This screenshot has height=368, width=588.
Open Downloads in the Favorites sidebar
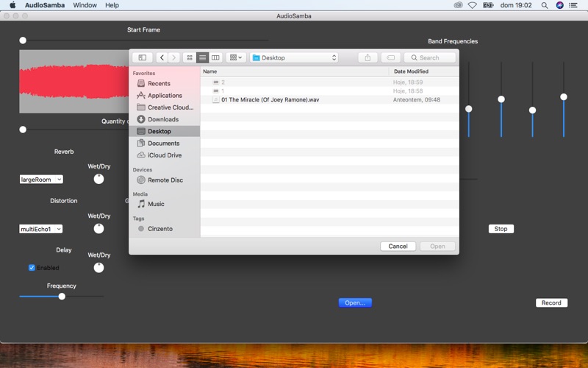pyautogui.click(x=162, y=119)
